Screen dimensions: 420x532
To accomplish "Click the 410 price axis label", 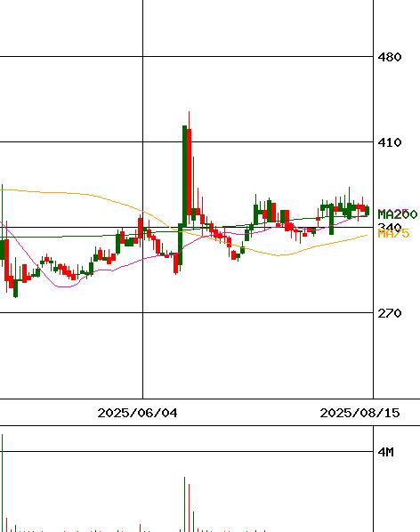I will [x=390, y=142].
